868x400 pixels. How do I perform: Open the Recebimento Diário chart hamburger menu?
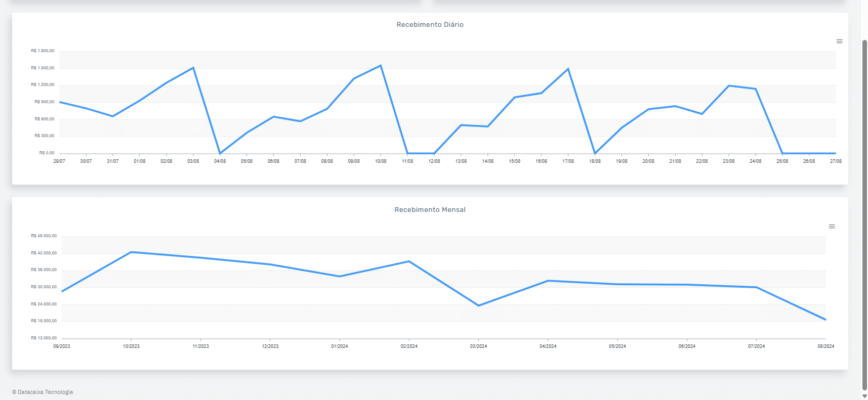tap(839, 41)
